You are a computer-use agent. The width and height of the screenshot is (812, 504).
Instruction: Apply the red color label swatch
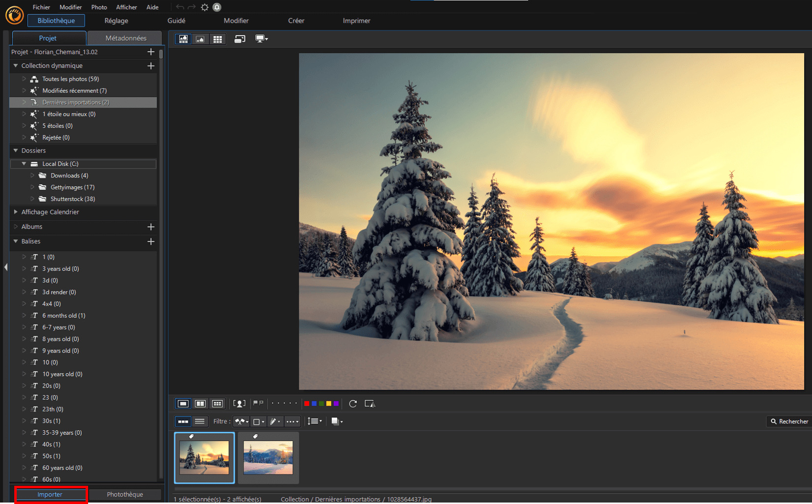point(307,403)
